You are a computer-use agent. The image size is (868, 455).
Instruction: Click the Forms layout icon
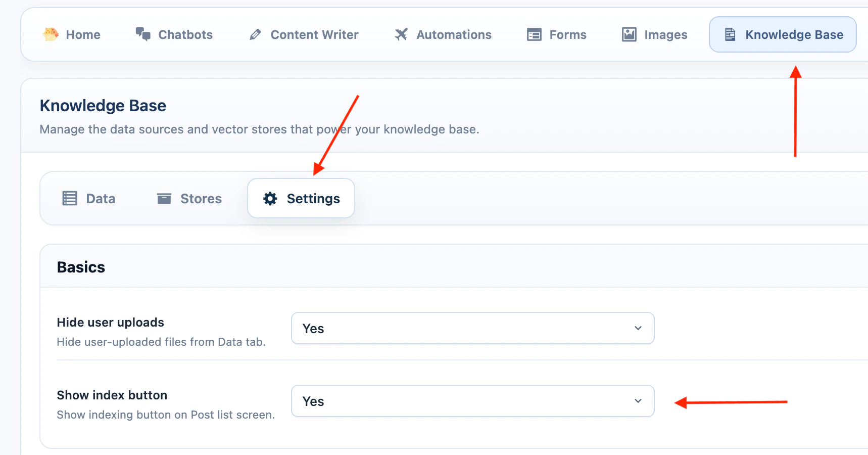click(534, 34)
